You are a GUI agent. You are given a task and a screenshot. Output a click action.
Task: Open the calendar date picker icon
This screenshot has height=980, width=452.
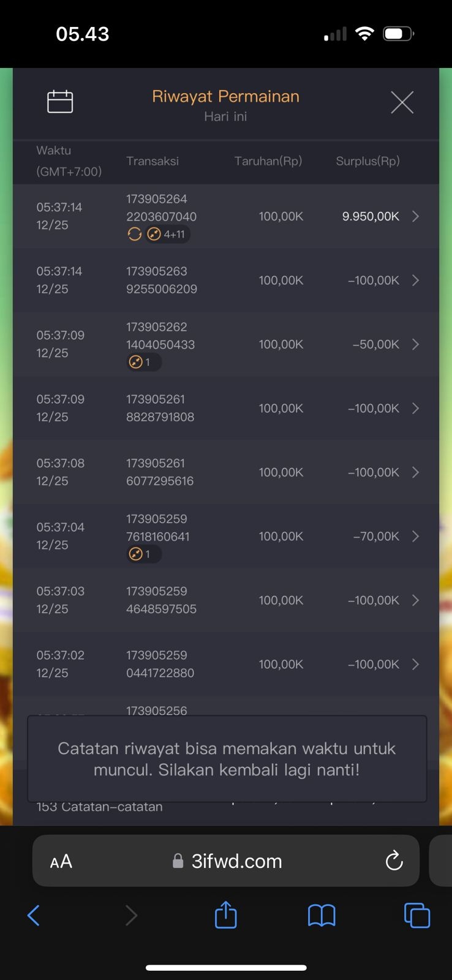pyautogui.click(x=60, y=102)
